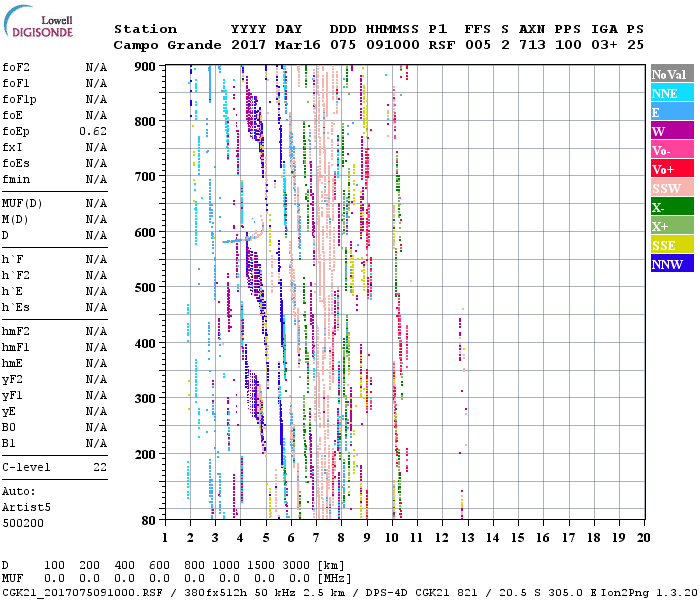Click the h`F2 parameter label
This screenshot has width=700, height=600.
tap(16, 275)
